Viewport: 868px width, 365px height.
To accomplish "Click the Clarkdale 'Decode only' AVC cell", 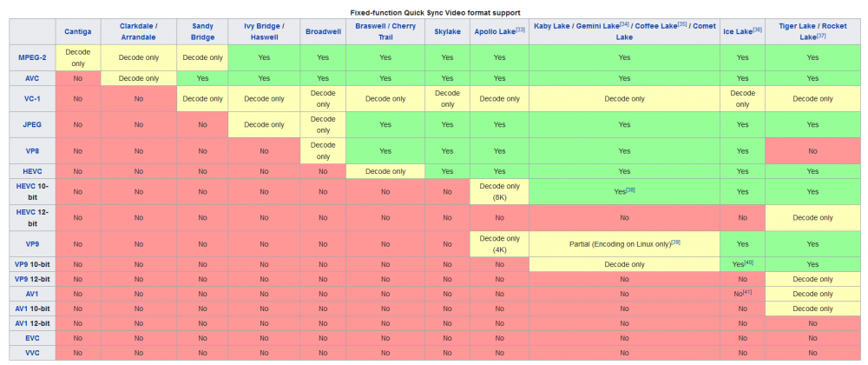I will 138,78.
